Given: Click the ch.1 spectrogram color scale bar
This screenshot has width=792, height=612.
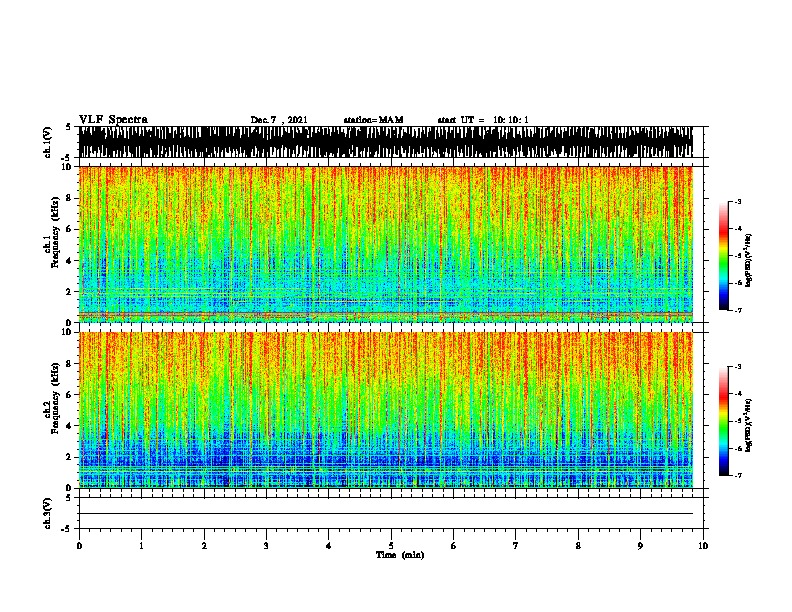Looking at the screenshot, I should pos(724,256).
